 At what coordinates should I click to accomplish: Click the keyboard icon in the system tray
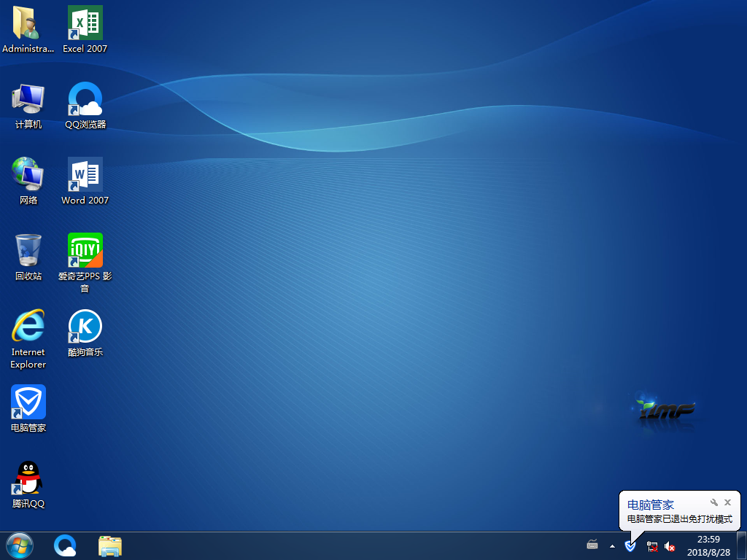coord(592,545)
